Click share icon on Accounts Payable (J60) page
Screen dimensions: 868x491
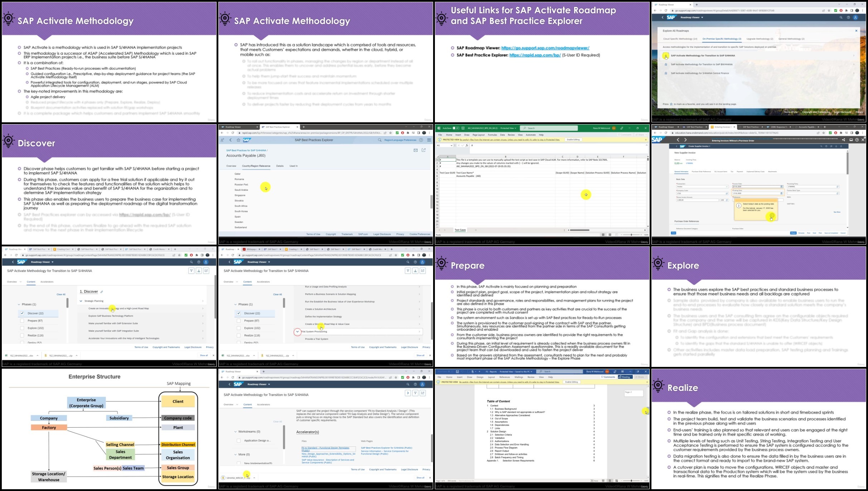pyautogui.click(x=424, y=150)
